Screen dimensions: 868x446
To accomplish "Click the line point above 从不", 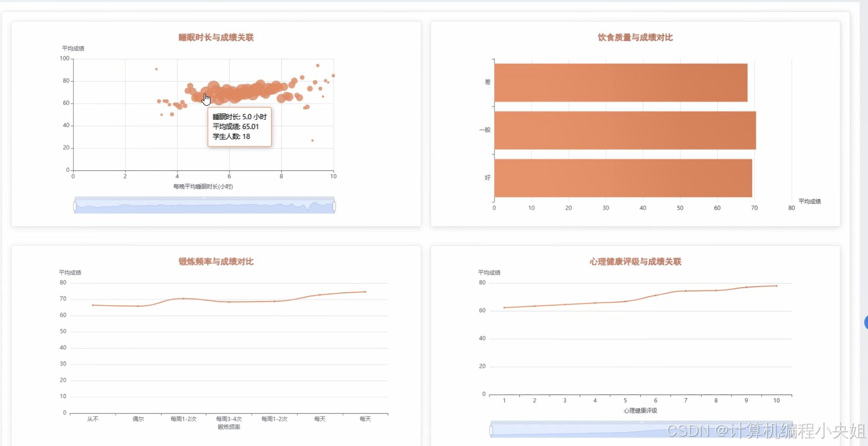I will click(93, 305).
